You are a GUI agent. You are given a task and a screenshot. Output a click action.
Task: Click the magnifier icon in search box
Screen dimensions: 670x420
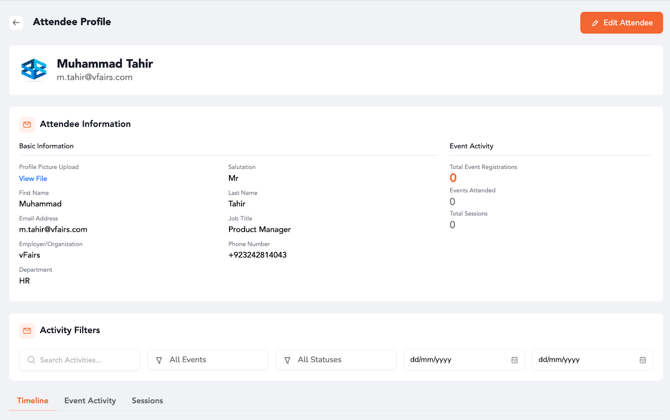(x=31, y=360)
